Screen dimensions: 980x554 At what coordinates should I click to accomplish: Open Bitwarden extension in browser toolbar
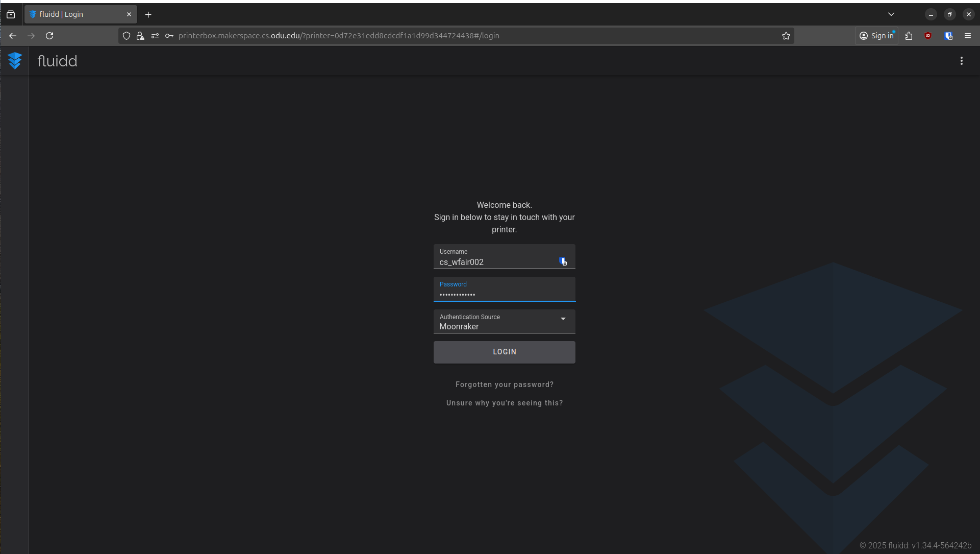tap(948, 36)
